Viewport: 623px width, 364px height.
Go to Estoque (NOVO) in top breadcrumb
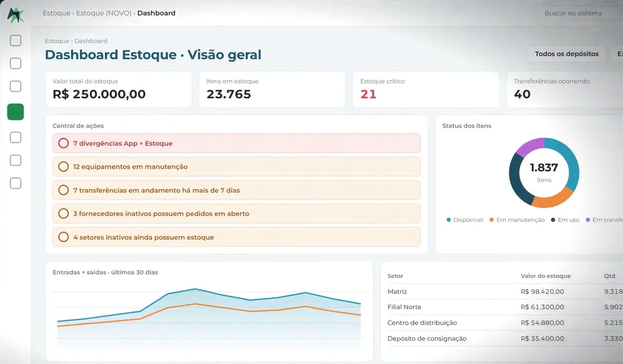(104, 13)
